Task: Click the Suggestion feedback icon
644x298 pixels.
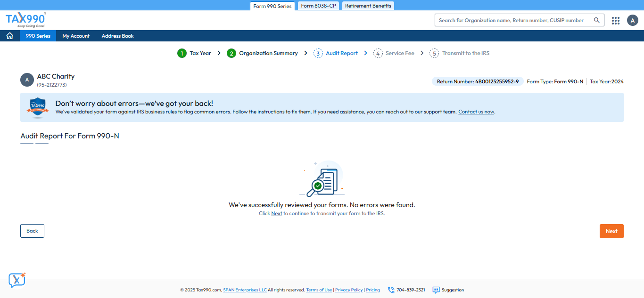Action: [x=436, y=290]
